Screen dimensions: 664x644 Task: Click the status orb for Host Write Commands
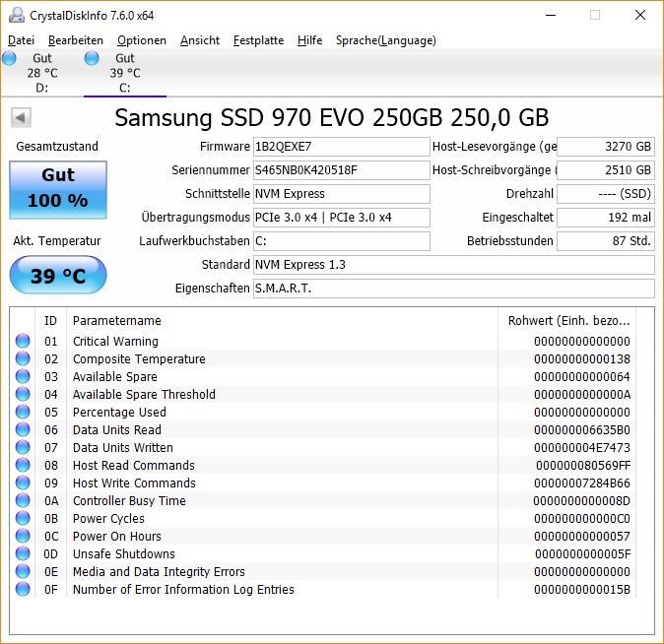pyautogui.click(x=23, y=483)
